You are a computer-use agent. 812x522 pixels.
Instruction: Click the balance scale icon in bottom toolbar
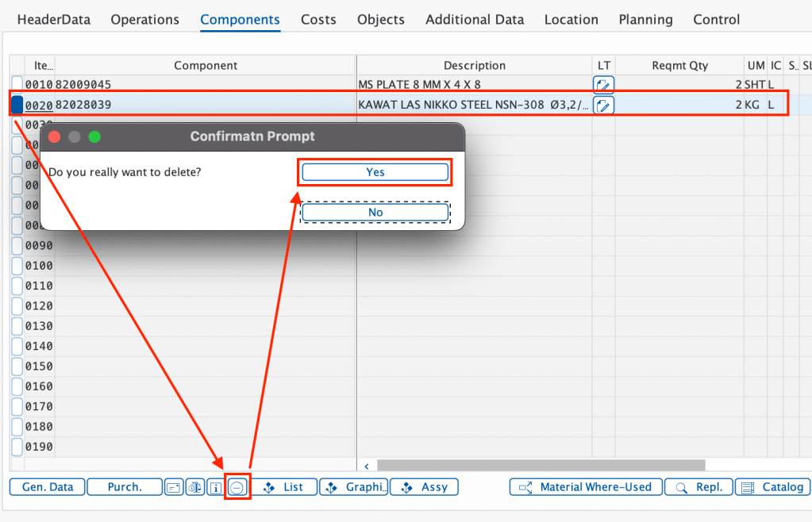point(194,487)
